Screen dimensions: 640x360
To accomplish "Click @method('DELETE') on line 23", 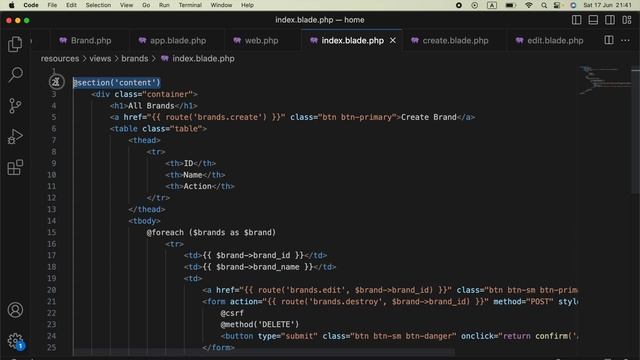I will [x=260, y=324].
